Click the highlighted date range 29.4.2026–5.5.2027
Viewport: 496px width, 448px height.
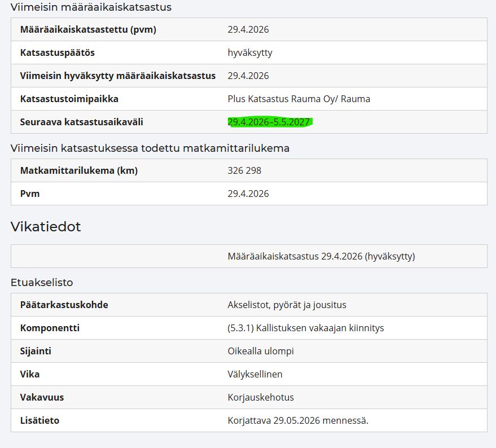click(x=269, y=122)
